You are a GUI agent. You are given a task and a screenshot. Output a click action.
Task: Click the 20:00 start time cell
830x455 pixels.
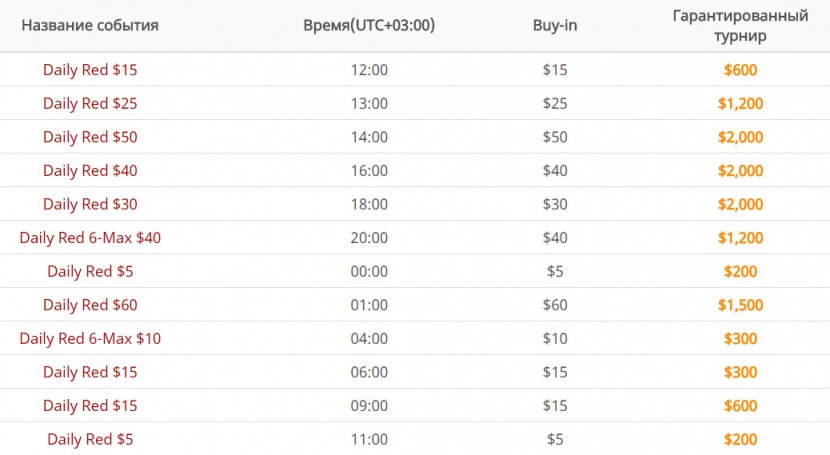coord(369,238)
